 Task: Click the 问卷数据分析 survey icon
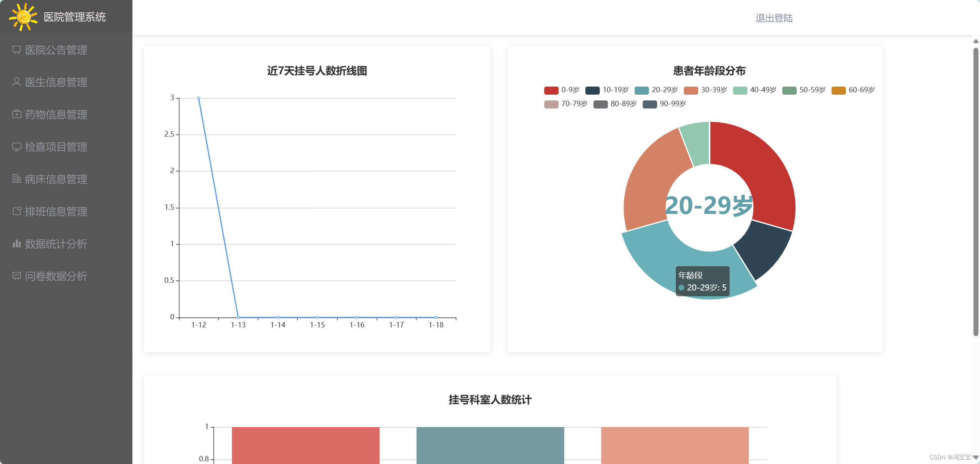[17, 276]
